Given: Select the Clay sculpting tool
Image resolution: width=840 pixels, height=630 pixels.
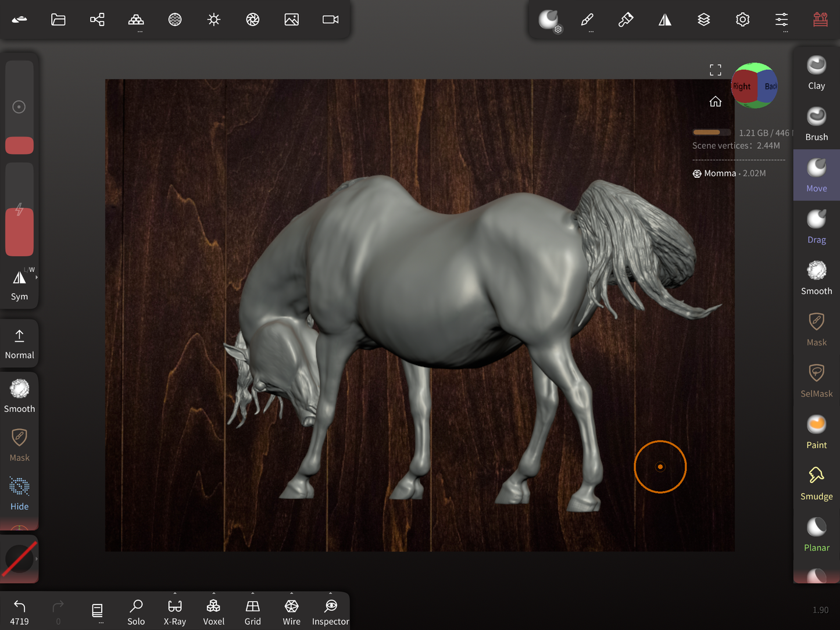Looking at the screenshot, I should click(x=816, y=73).
